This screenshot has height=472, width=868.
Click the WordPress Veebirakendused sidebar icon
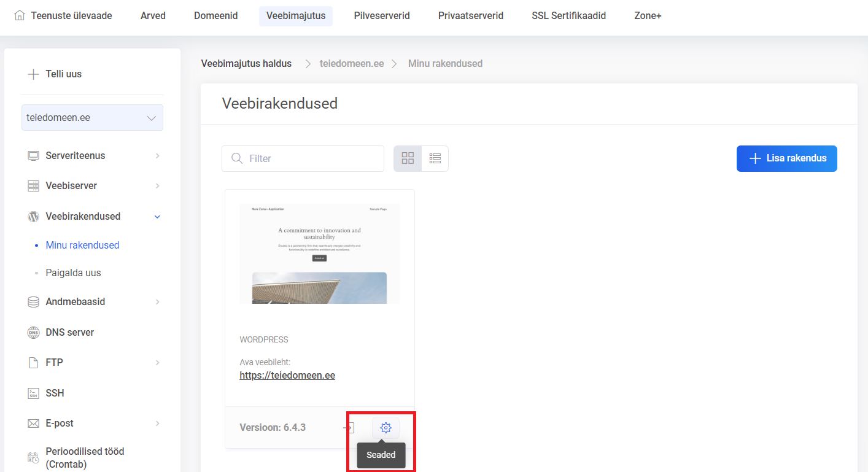click(x=33, y=216)
